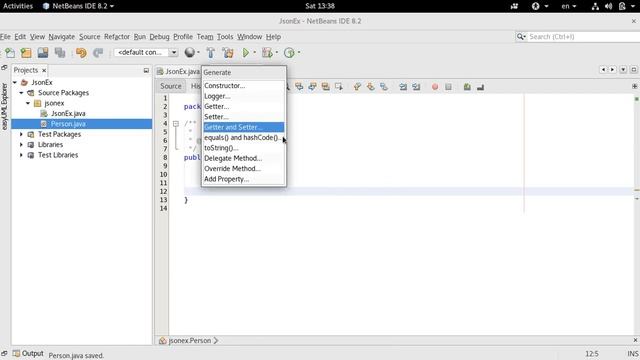This screenshot has height=360, width=640.
Task: Click jsonex.Person breadcrumb in navigator bar
Action: pyautogui.click(x=189, y=340)
